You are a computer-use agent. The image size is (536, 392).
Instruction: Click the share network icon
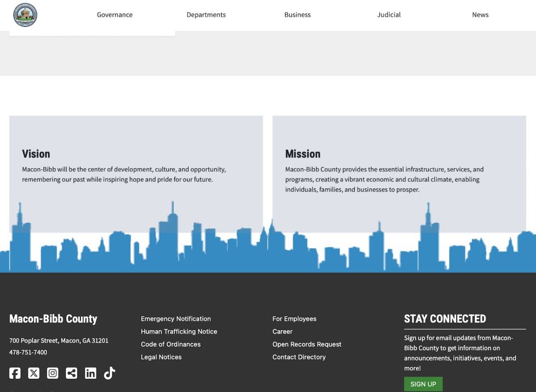pos(71,373)
